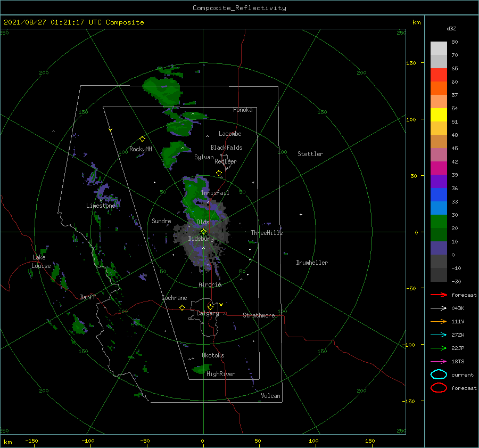Click the orange 111V arrow legend icon
The height and width of the screenshot is (448, 479).
click(439, 321)
